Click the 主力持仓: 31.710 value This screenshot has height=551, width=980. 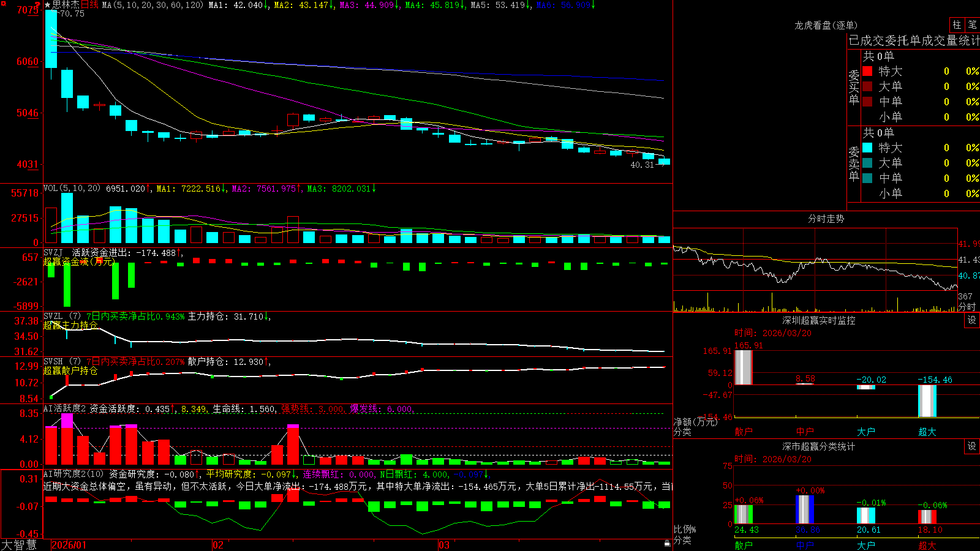[x=229, y=317]
